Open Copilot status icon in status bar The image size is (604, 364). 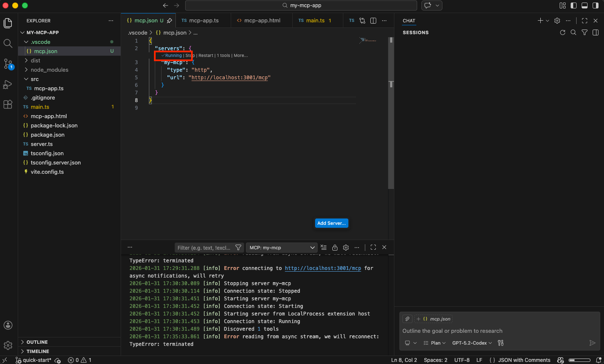click(561, 360)
